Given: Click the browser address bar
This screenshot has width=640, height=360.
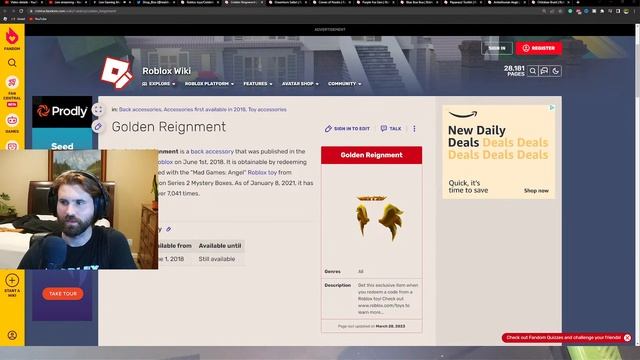Looking at the screenshot, I should click(x=286, y=11).
